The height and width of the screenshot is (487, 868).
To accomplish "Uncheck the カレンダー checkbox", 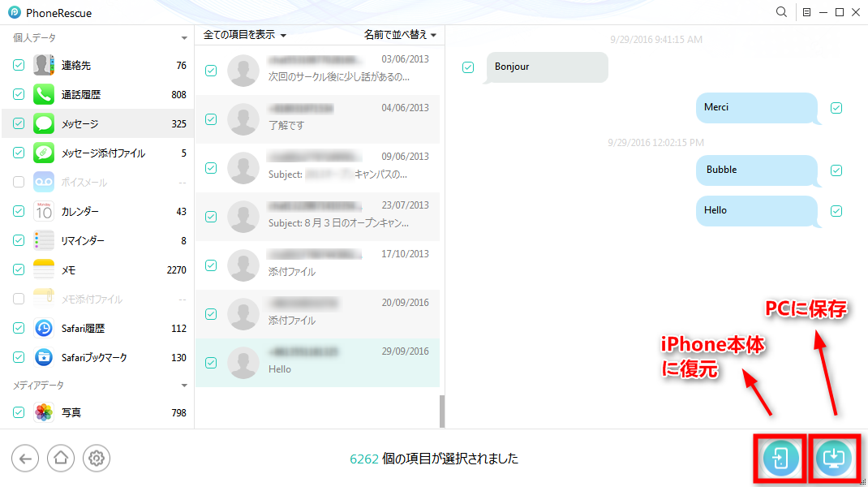I will coord(19,211).
